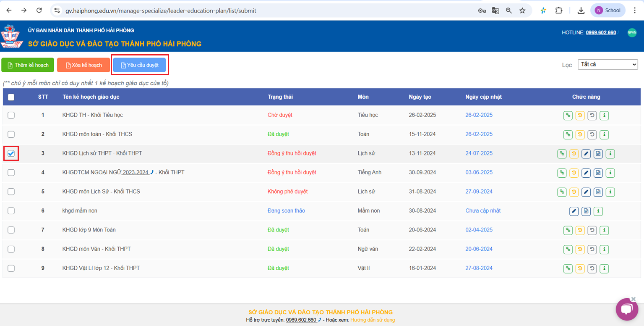Open the Lọc filter dropdown
The height and width of the screenshot is (326, 644).
pos(607,65)
